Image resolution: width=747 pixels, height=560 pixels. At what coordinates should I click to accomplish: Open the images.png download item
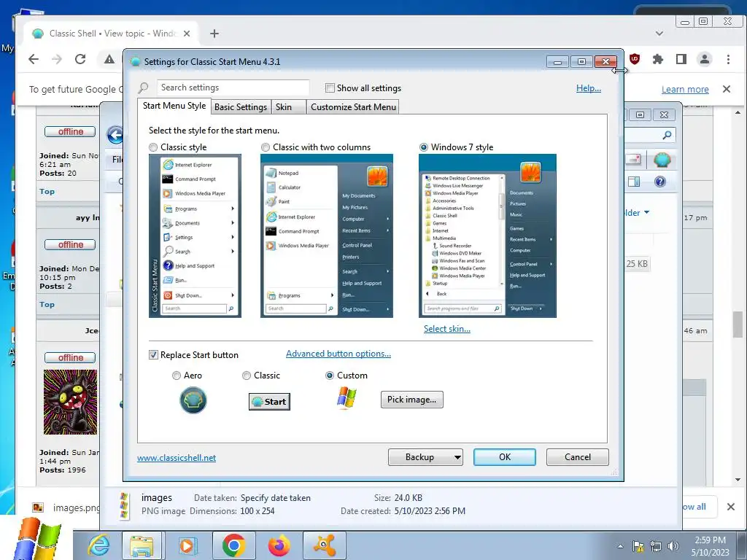[x=66, y=507]
